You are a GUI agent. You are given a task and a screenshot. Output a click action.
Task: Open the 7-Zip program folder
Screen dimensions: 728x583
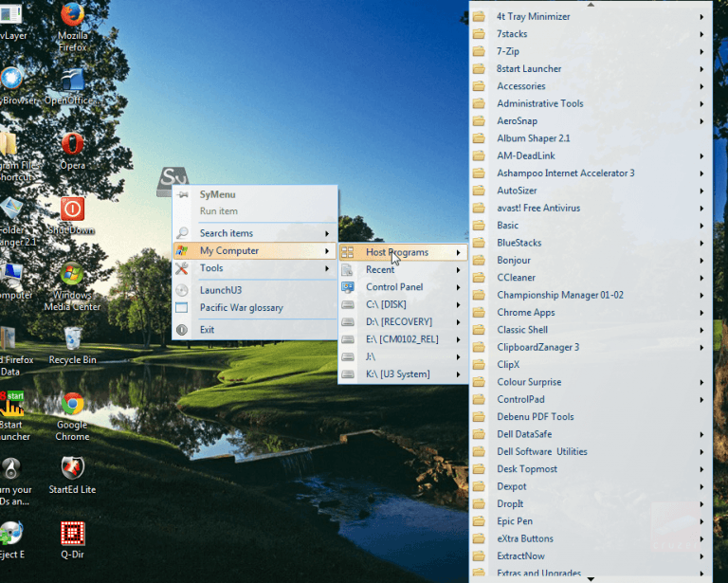point(508,51)
